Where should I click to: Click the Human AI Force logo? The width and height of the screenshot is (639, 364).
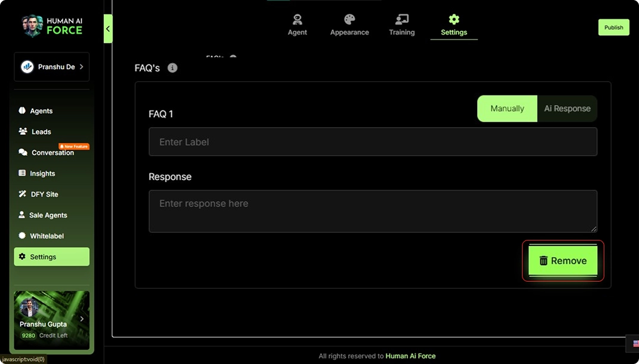[52, 26]
